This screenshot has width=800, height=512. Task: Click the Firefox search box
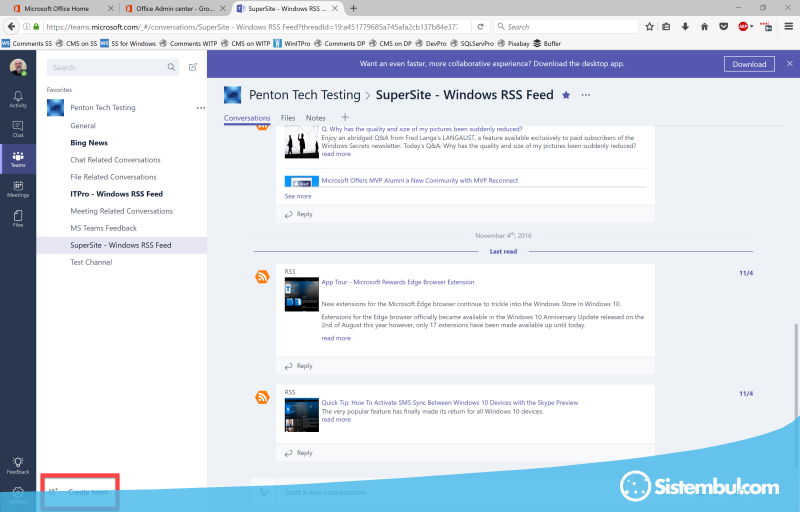pyautogui.click(x=566, y=27)
